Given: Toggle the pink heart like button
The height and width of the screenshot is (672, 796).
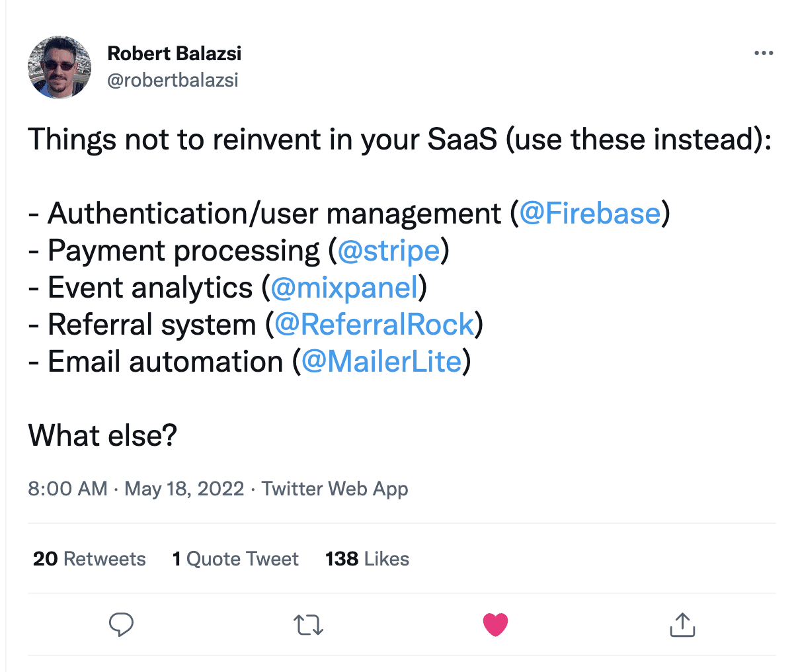Looking at the screenshot, I should pos(495,624).
